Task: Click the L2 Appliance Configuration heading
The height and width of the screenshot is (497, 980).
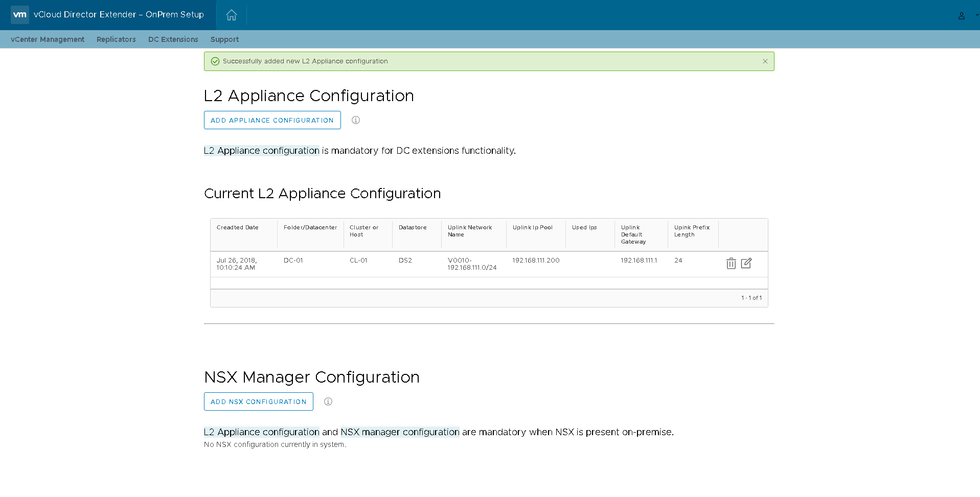Action: point(309,96)
